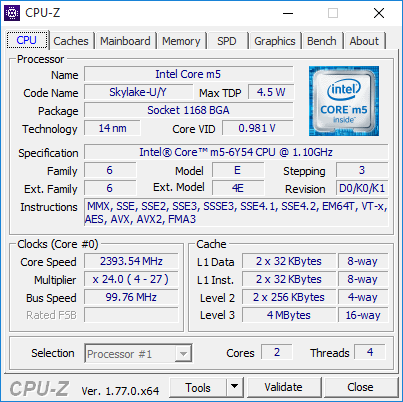Viewport: 403px width, 402px height.
Task: Click the Core Speed value field
Action: click(x=131, y=261)
